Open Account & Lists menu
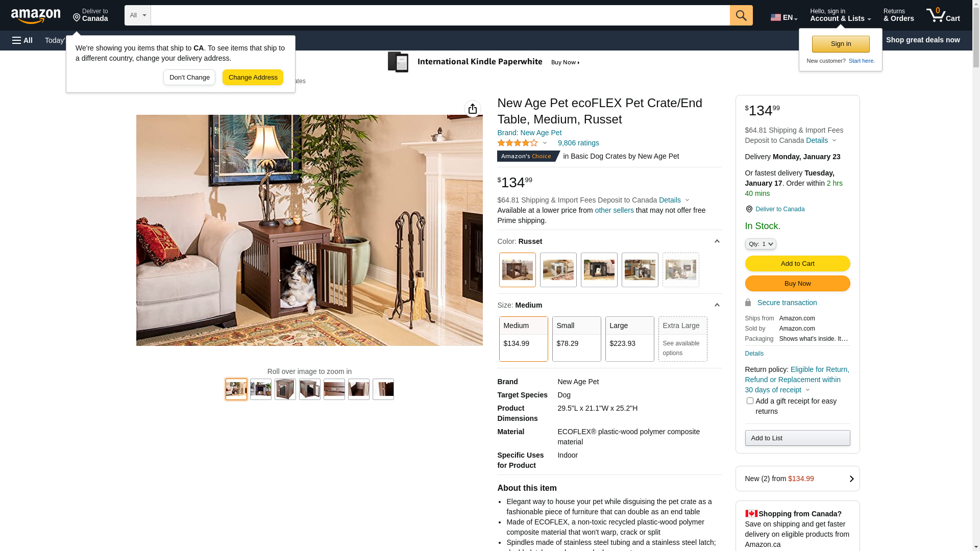The height and width of the screenshot is (551, 980). pyautogui.click(x=840, y=15)
